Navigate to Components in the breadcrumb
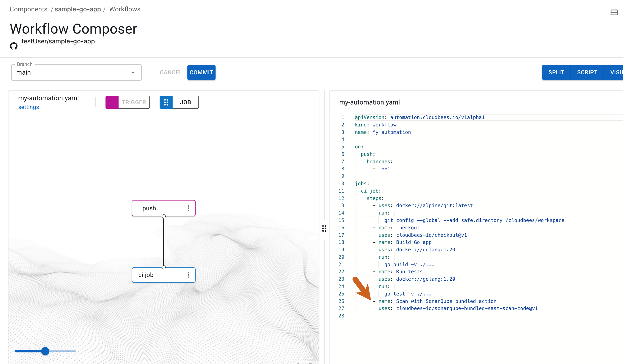 coord(28,9)
